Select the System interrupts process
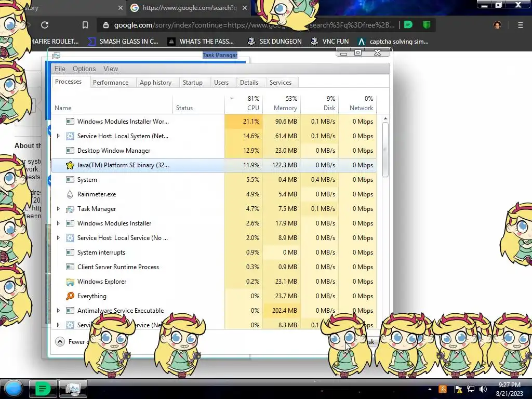This screenshot has width=532, height=399. [214, 252]
